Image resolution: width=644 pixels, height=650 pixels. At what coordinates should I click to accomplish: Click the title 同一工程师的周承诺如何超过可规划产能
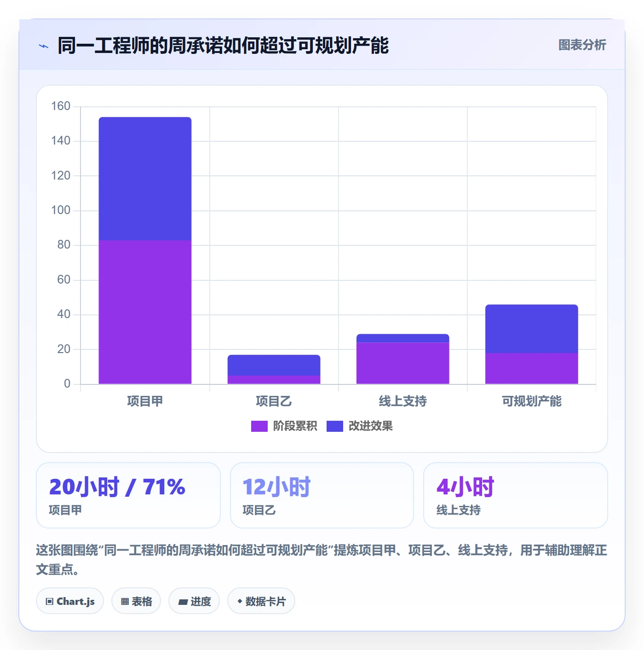pos(223,46)
